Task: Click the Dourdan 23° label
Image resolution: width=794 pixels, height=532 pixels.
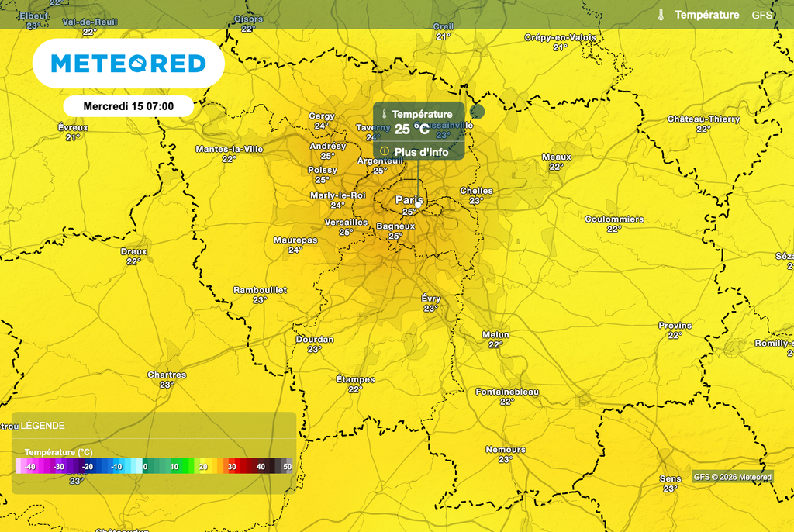Action: click(315, 344)
